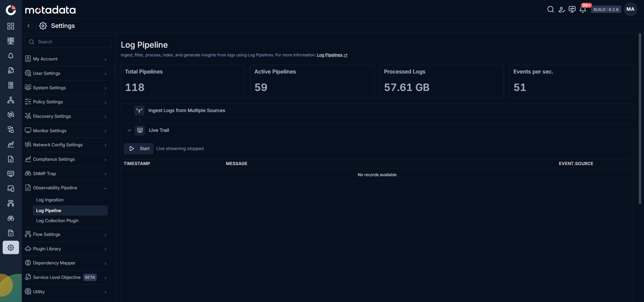The height and width of the screenshot is (302, 644).
Task: Collapse the Observability Pipeline chevron
Action: 105,188
